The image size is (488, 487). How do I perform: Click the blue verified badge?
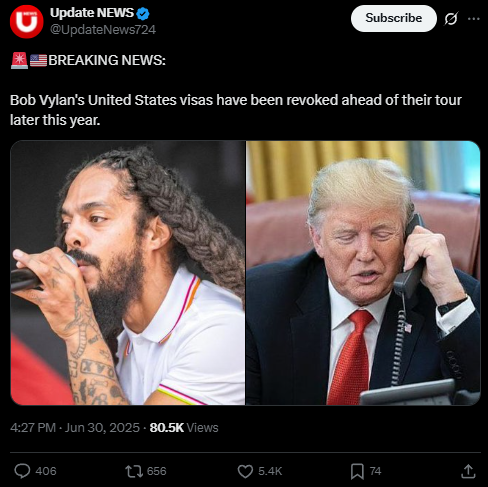click(x=143, y=14)
